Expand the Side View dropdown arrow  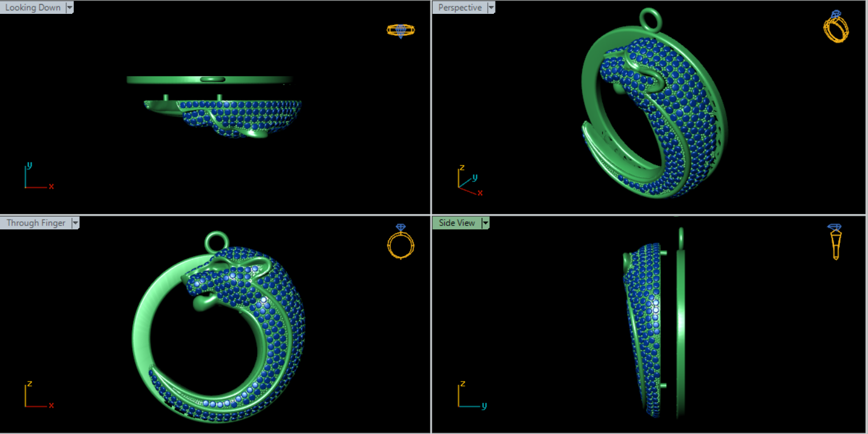485,223
